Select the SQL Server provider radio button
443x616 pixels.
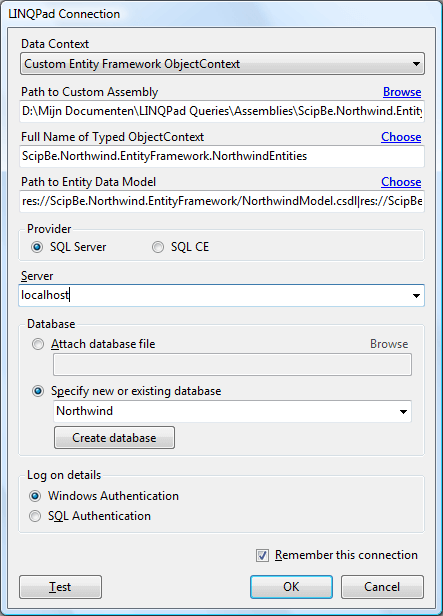[x=37, y=247]
